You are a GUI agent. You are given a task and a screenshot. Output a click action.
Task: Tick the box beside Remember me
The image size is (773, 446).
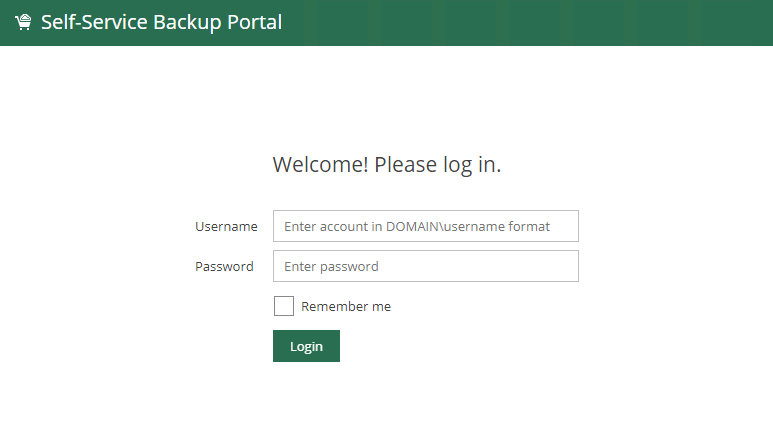click(x=284, y=306)
